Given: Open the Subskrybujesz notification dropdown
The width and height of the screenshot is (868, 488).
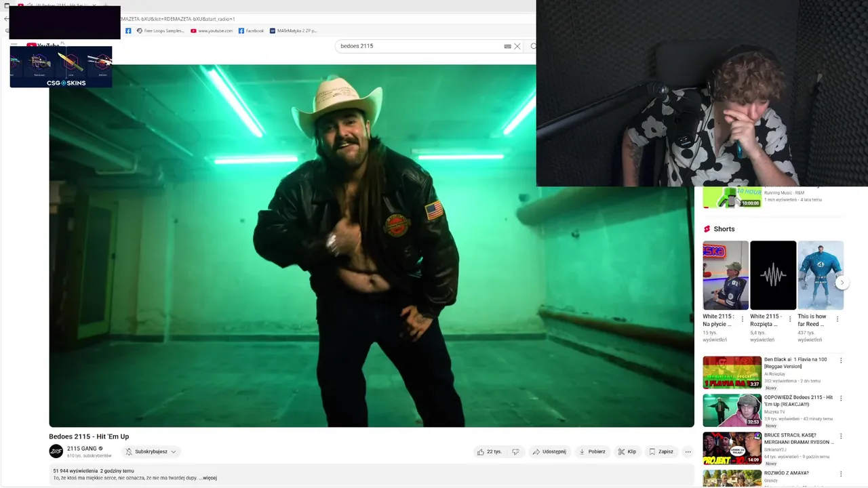Looking at the screenshot, I should [x=151, y=451].
